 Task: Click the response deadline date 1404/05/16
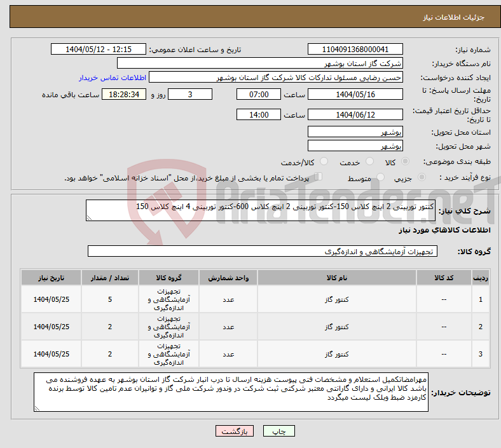tap(355, 94)
